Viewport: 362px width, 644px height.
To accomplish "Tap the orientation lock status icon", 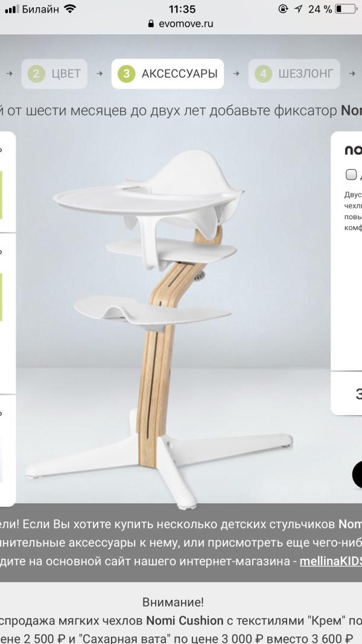I will coord(283,8).
